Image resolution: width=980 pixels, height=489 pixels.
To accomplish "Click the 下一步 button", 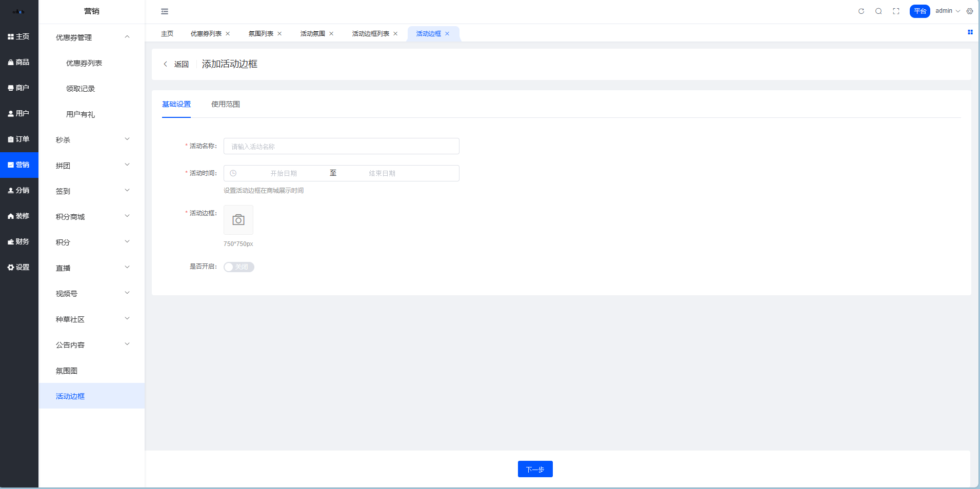I will coord(535,469).
